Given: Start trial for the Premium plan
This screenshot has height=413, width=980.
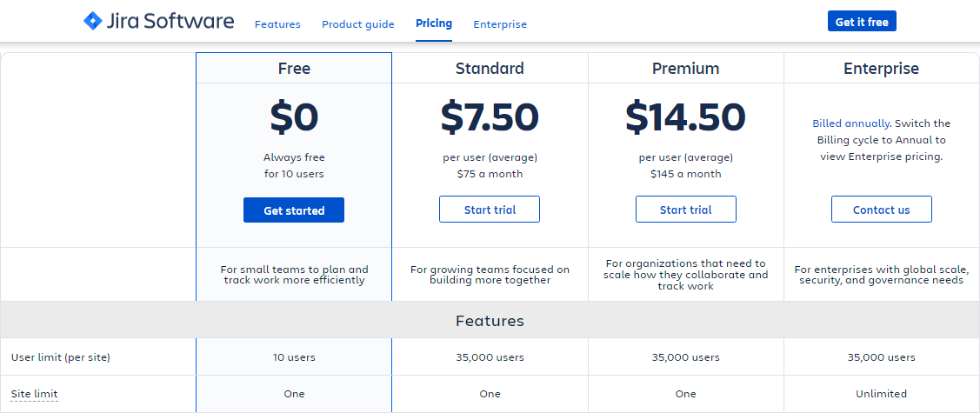Looking at the screenshot, I should pos(686,210).
